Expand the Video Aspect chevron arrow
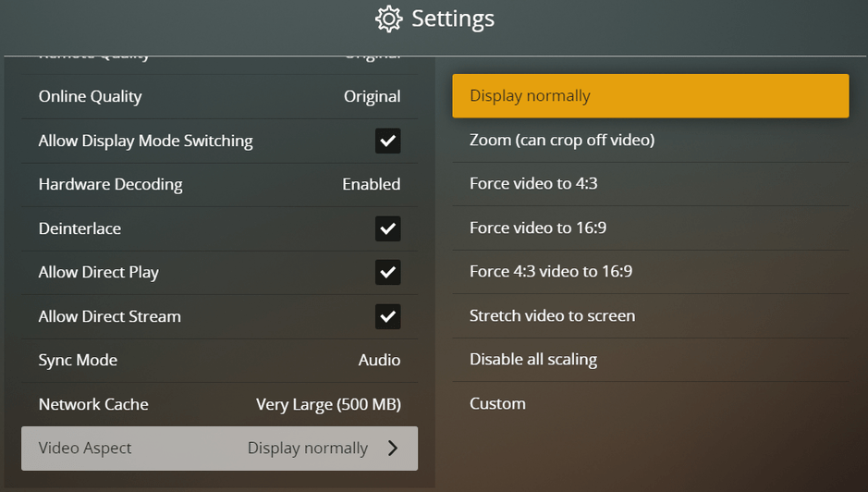Screen dimensions: 868x492 [393, 449]
